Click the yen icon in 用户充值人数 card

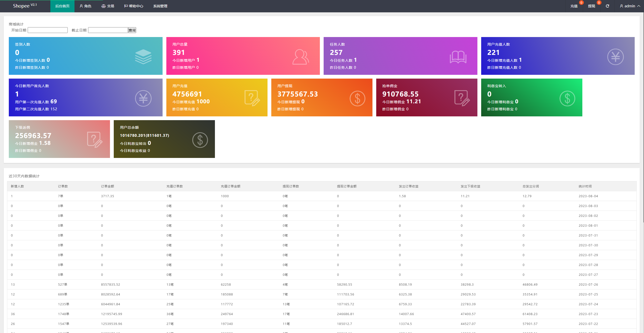615,57
